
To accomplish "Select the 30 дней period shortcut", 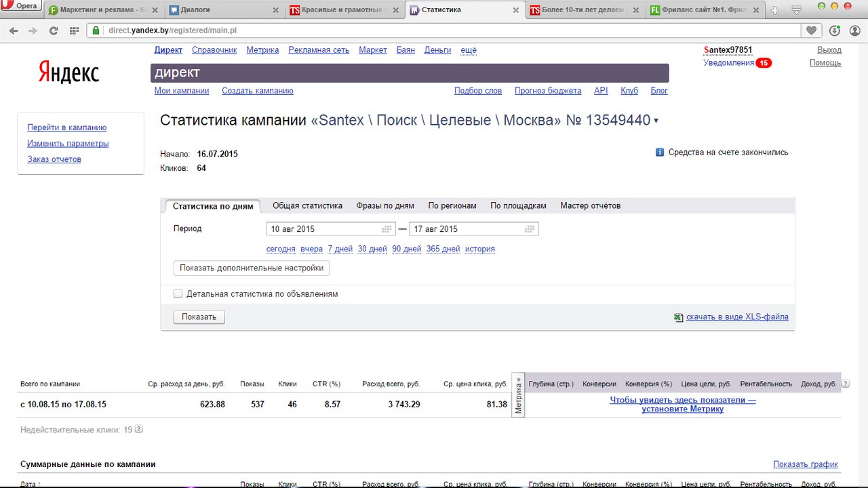I will 372,249.
